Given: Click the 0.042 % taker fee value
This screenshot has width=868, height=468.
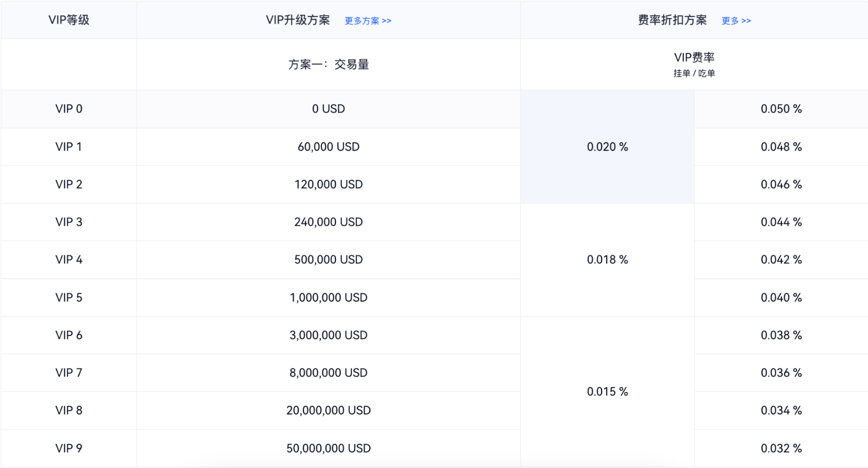Looking at the screenshot, I should (781, 260).
